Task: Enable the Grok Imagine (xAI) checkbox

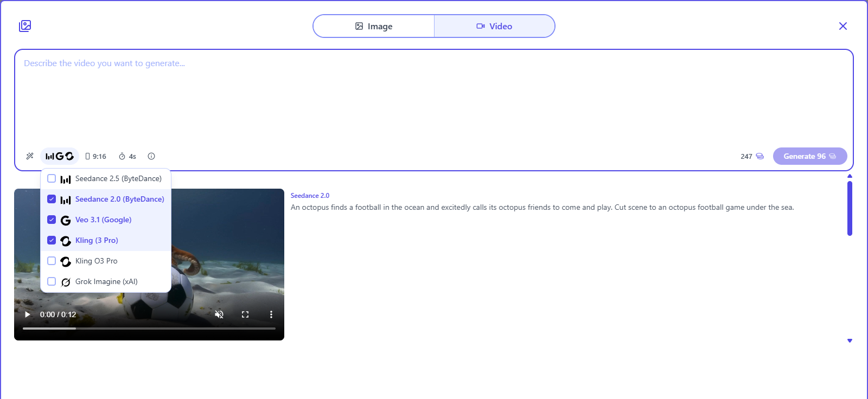Action: 52,281
